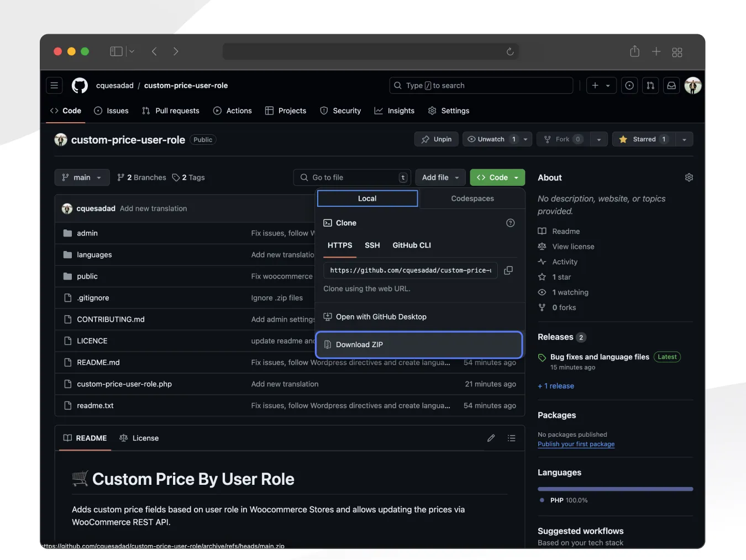The height and width of the screenshot is (560, 746).
Task: Open the languages folder
Action: point(94,255)
